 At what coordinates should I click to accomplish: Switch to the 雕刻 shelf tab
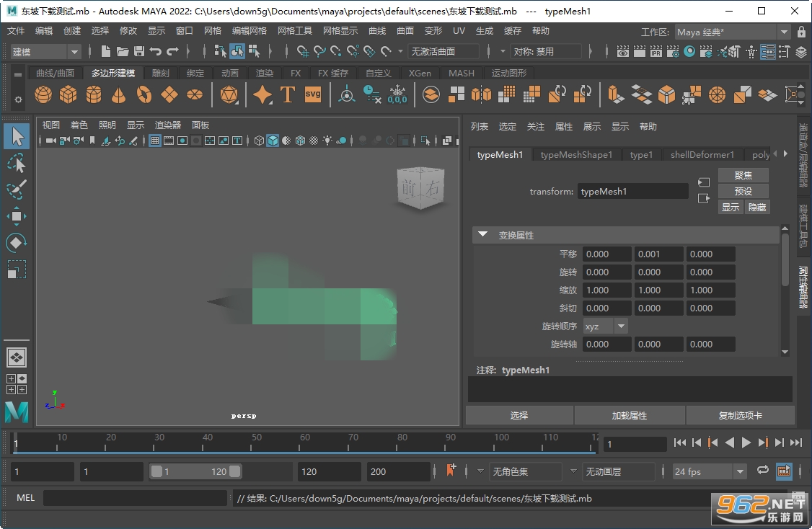[x=161, y=73]
